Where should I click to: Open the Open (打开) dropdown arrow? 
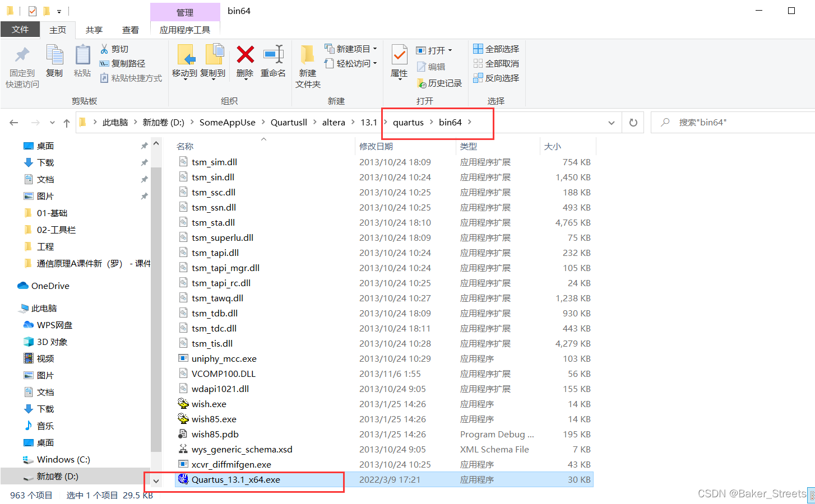[450, 50]
